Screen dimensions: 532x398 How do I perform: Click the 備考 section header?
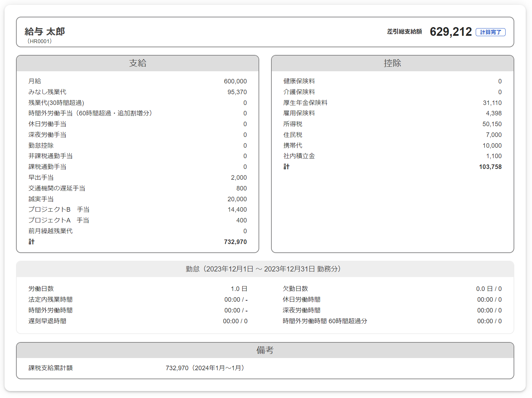265,350
